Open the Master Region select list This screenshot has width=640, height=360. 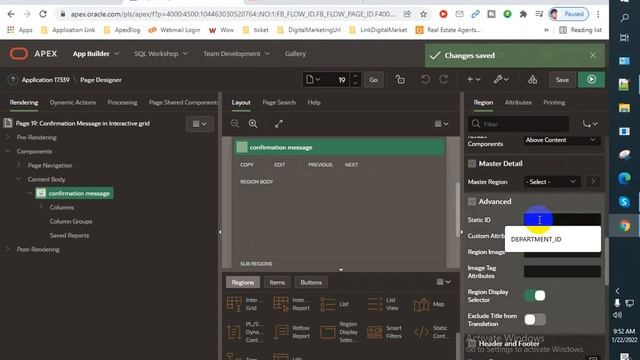552,182
